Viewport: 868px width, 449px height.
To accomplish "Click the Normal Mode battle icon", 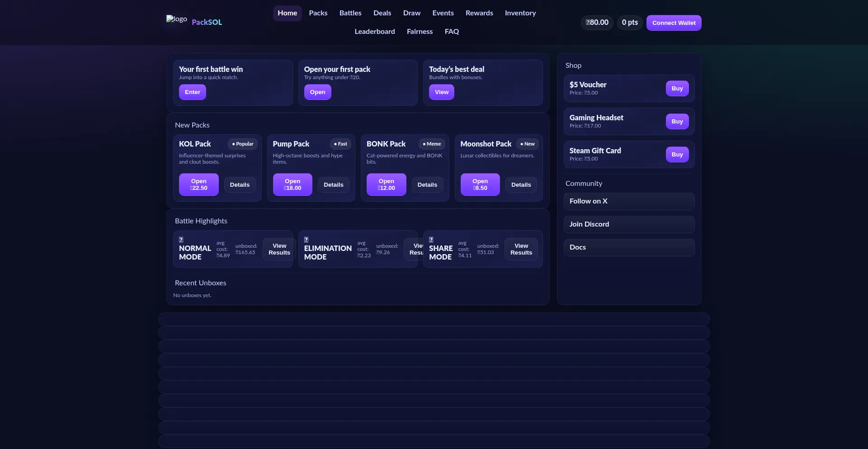I will 181,240.
